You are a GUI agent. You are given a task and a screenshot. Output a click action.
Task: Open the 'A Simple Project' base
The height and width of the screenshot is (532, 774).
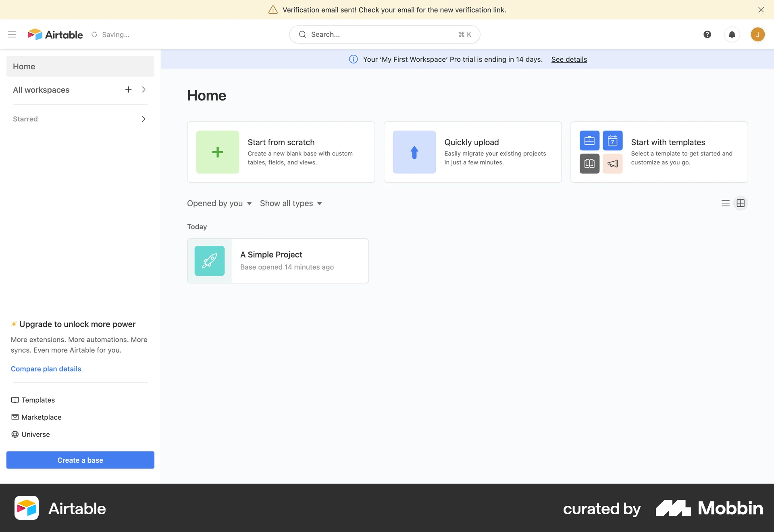pyautogui.click(x=278, y=261)
